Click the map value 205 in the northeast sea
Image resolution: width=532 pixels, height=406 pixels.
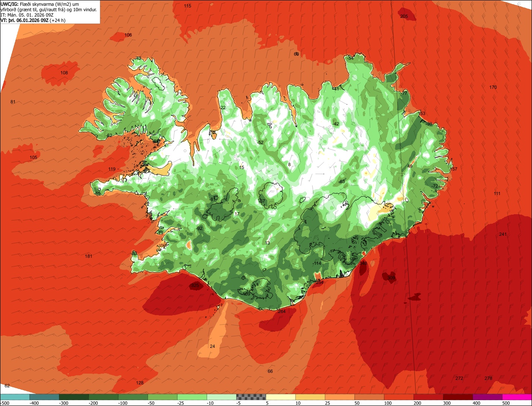(x=404, y=16)
